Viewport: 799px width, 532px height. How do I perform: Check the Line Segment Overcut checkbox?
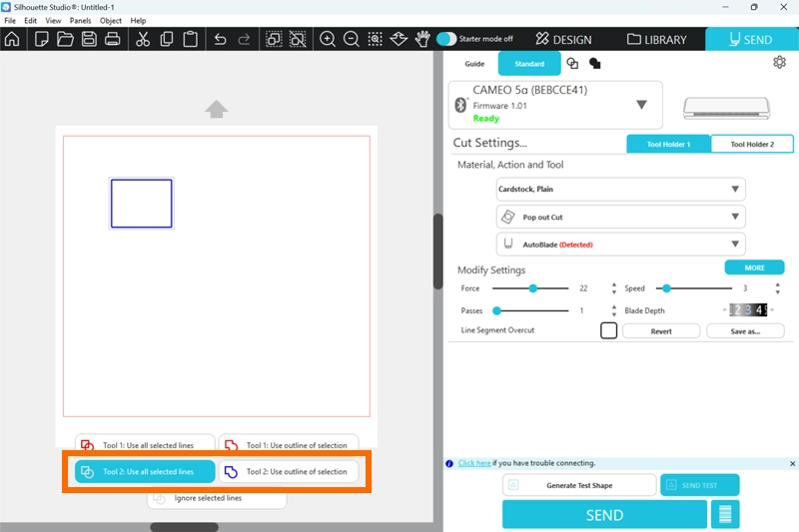coord(608,330)
